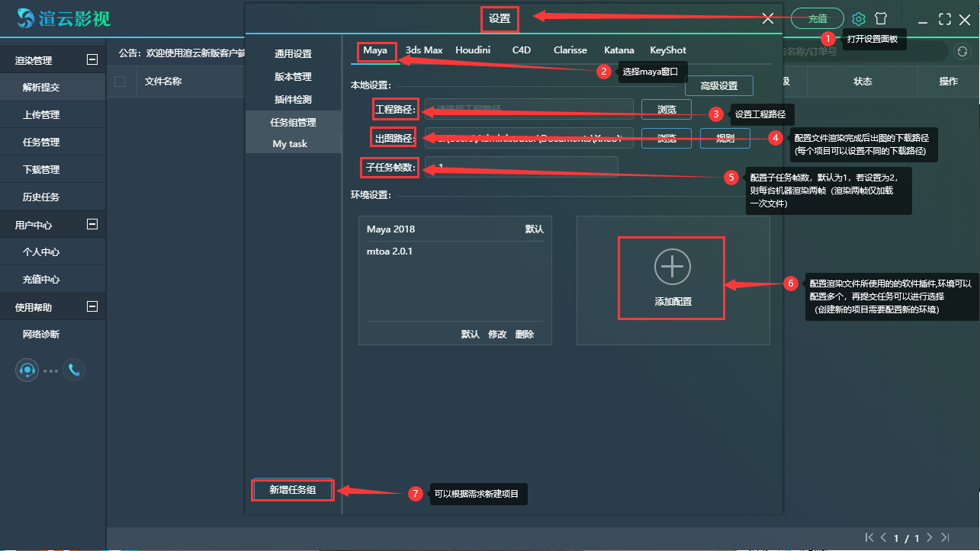
Task: Close the 设置 dialog with X
Action: pos(768,19)
